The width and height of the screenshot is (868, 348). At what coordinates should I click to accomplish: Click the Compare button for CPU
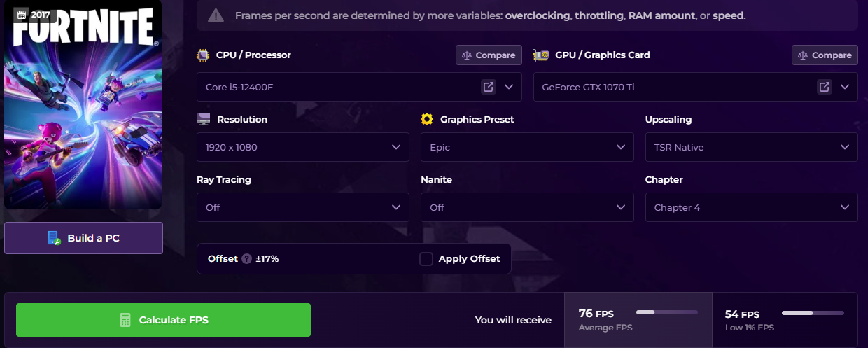[489, 55]
